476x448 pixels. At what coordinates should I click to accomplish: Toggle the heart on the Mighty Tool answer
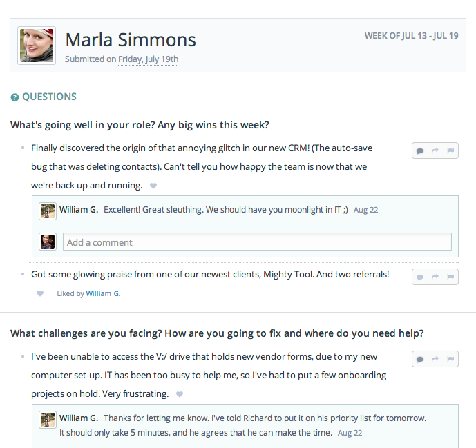(x=40, y=293)
